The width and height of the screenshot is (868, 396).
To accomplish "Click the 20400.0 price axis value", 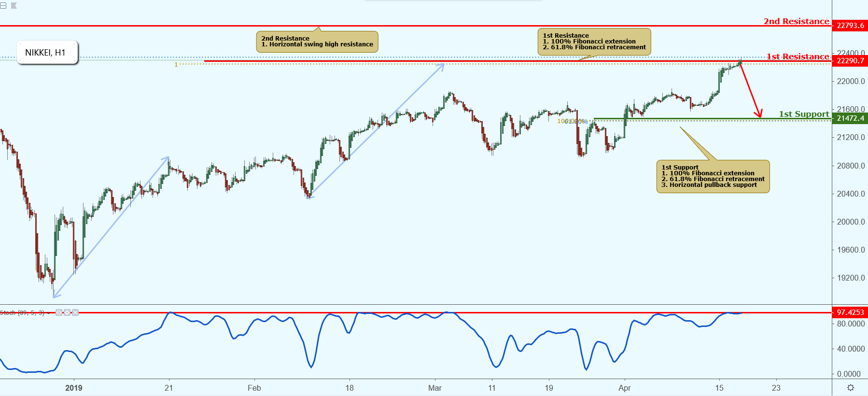I will coord(851,194).
